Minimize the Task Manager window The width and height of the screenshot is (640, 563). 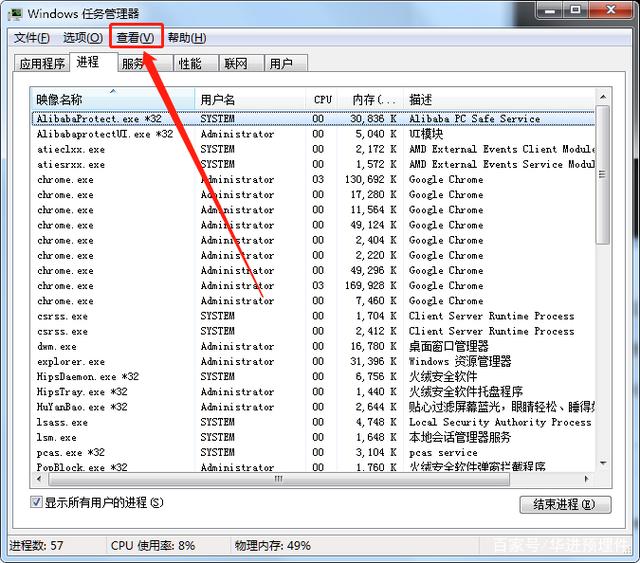click(x=550, y=10)
